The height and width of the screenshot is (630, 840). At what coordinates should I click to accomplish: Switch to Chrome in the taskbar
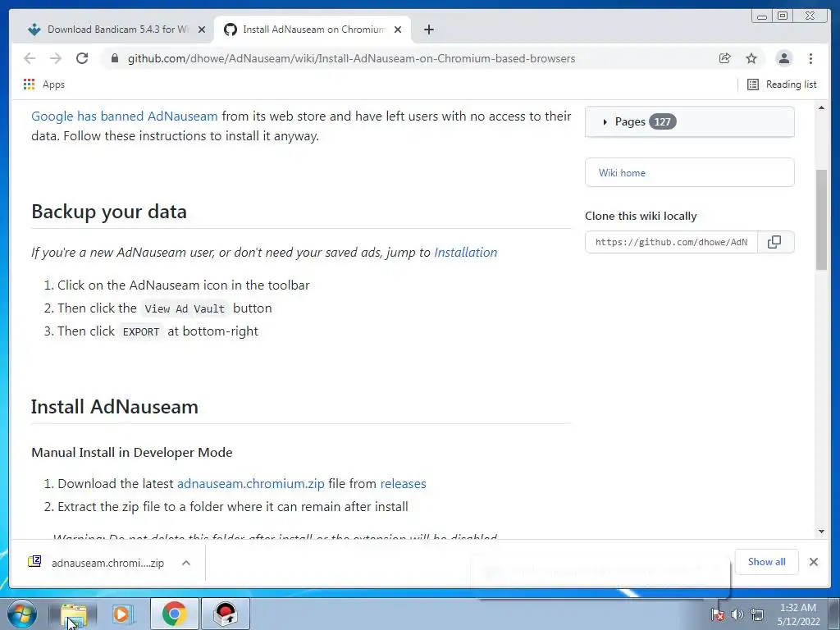click(x=174, y=614)
